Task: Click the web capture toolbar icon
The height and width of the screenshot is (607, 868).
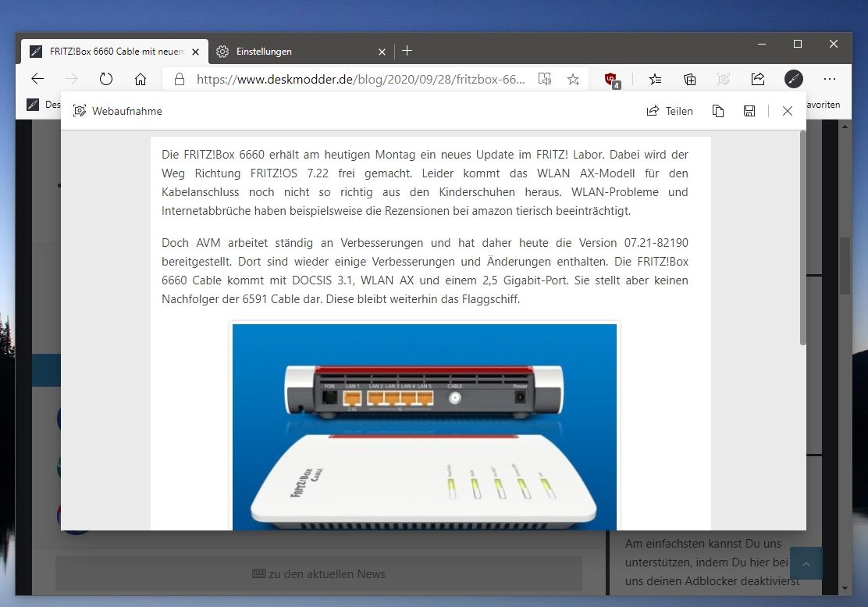Action: [724, 79]
